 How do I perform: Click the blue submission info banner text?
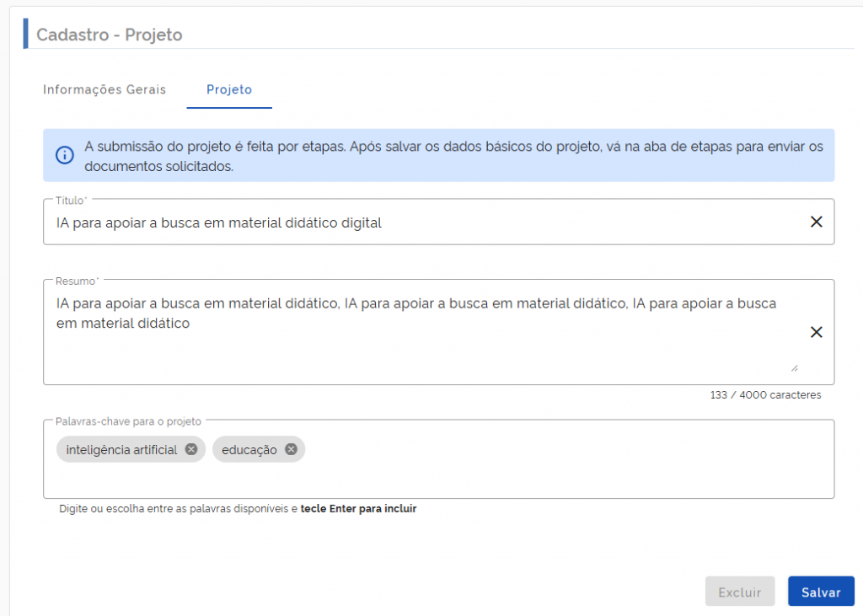453,156
